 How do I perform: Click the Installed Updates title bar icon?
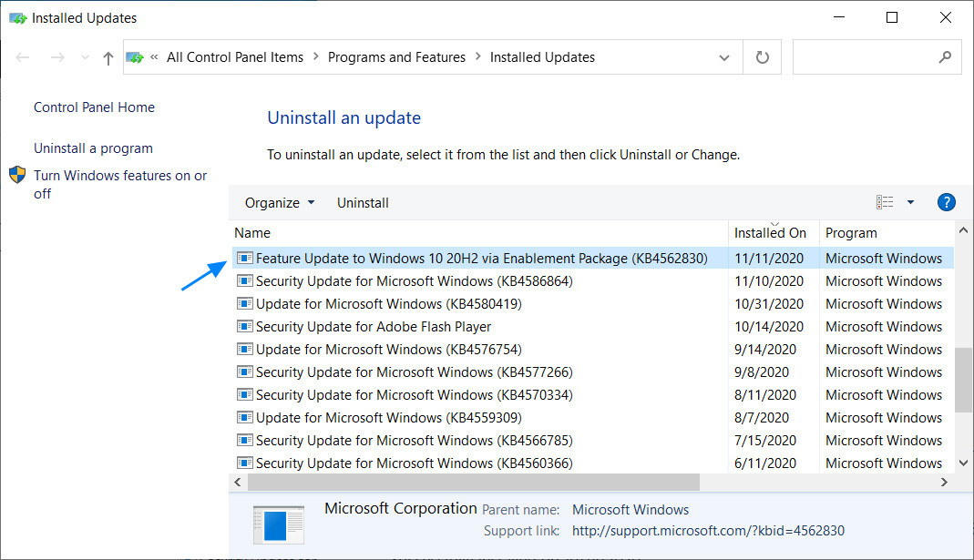click(x=18, y=18)
